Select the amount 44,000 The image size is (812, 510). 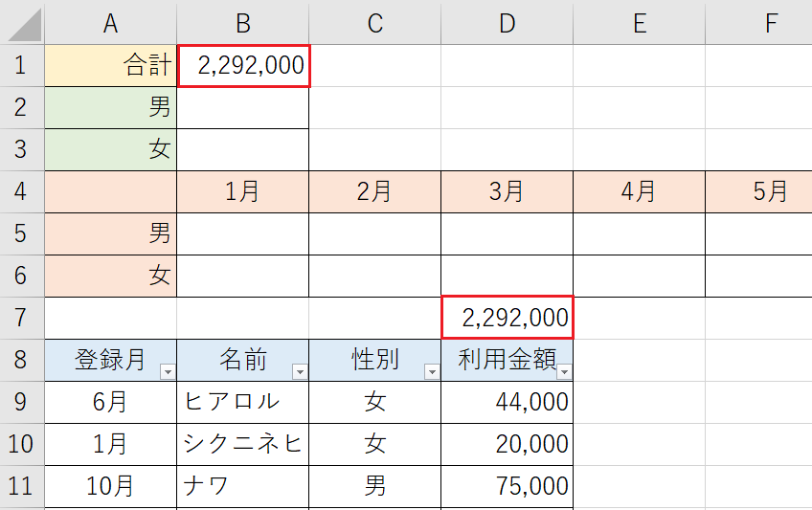click(x=507, y=402)
